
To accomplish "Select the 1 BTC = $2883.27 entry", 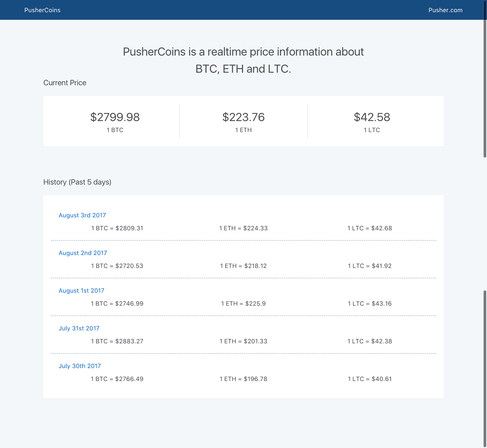I will (x=117, y=341).
